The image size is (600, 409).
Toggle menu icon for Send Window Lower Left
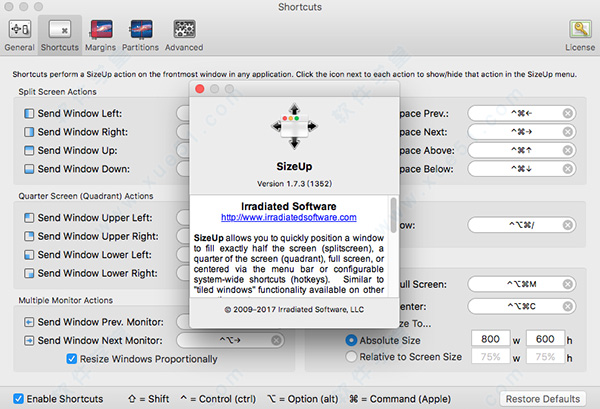coord(29,254)
